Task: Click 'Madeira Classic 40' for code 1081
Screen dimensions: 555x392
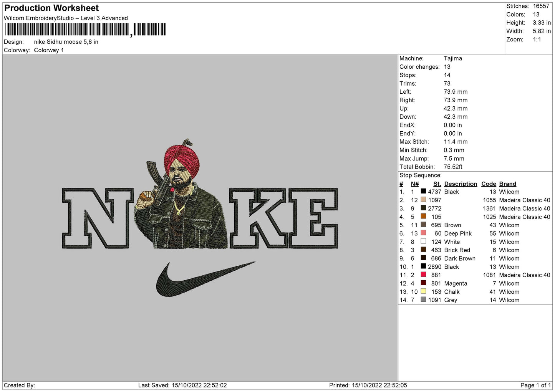Action: [525, 275]
